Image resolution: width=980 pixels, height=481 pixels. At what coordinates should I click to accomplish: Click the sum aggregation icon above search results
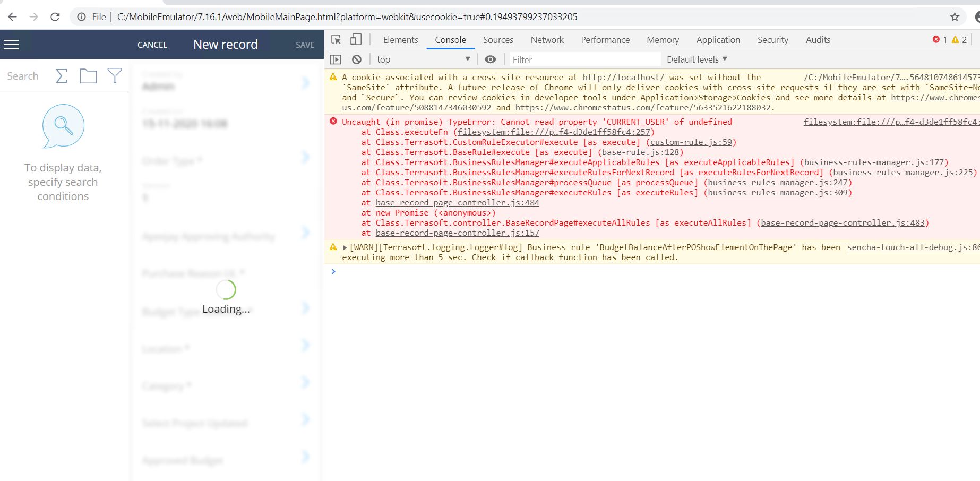61,76
